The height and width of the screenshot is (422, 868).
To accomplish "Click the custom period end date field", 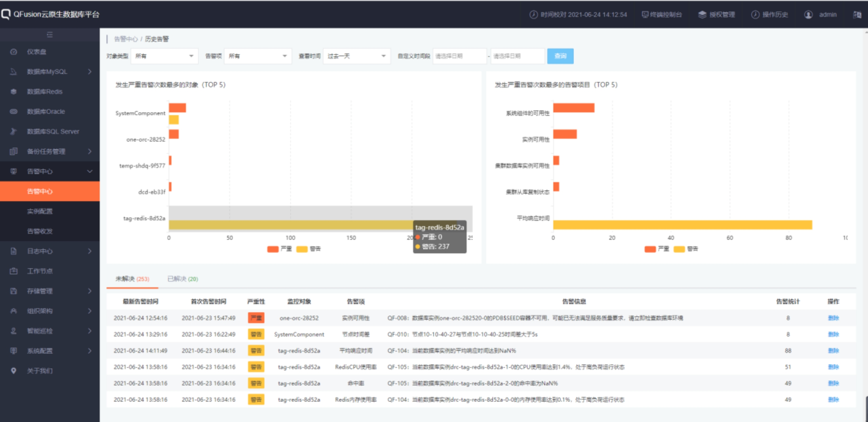I will [517, 56].
